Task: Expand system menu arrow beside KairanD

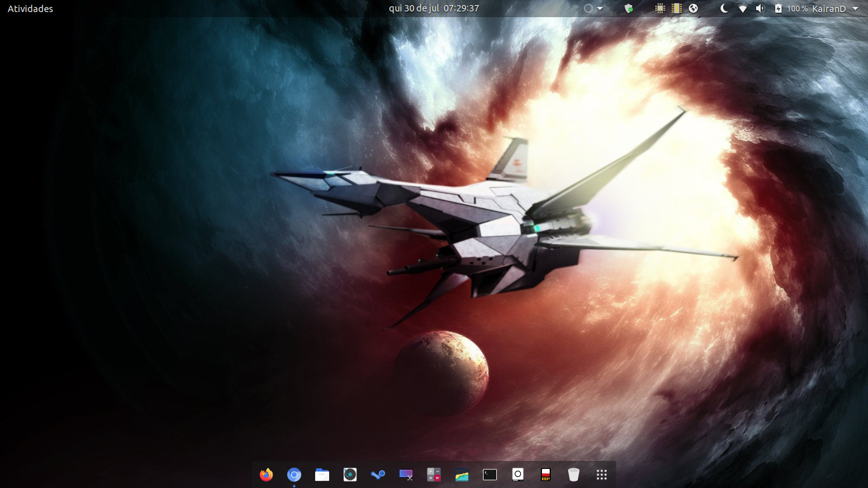Action: tap(855, 9)
